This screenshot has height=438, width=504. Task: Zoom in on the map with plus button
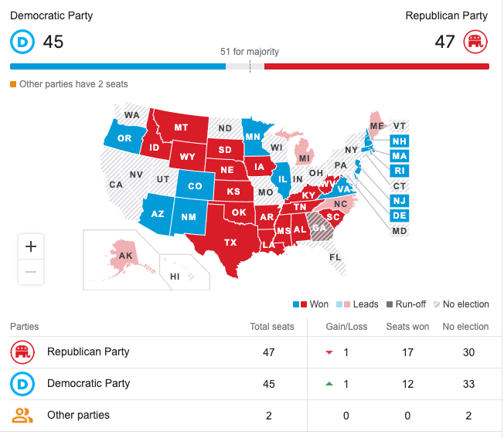[31, 246]
